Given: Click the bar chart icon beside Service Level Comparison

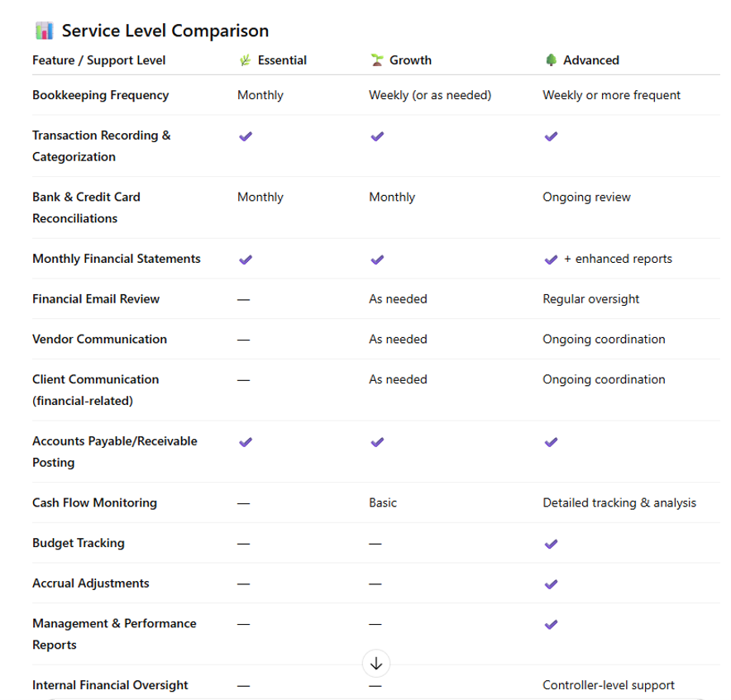Looking at the screenshot, I should (44, 31).
